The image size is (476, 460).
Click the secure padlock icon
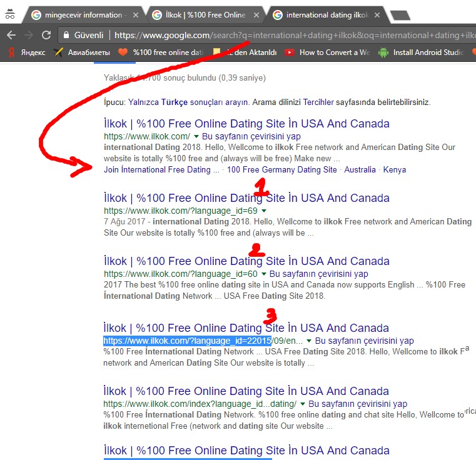[x=66, y=36]
